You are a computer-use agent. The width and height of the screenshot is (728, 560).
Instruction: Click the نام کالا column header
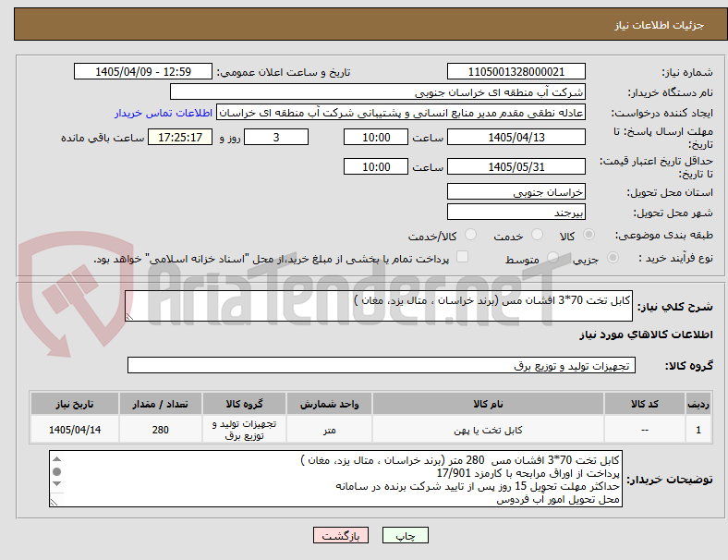(488, 404)
